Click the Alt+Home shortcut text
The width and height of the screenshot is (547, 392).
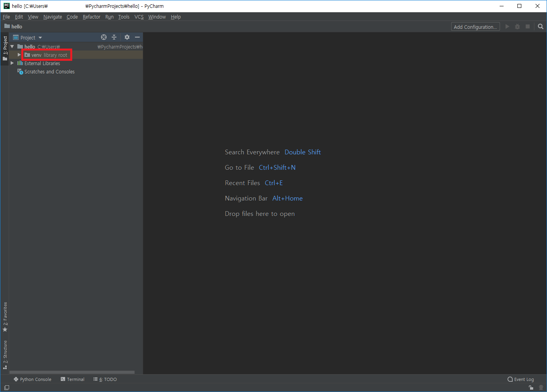pos(287,198)
